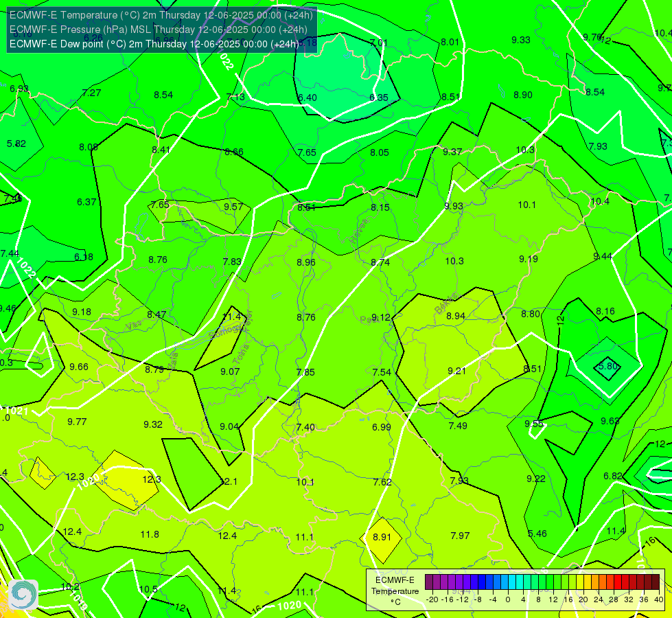Screen dimensions: 672x618
Task: Select the ECMWF-E Dew point 2m layer label
Action: (x=154, y=44)
